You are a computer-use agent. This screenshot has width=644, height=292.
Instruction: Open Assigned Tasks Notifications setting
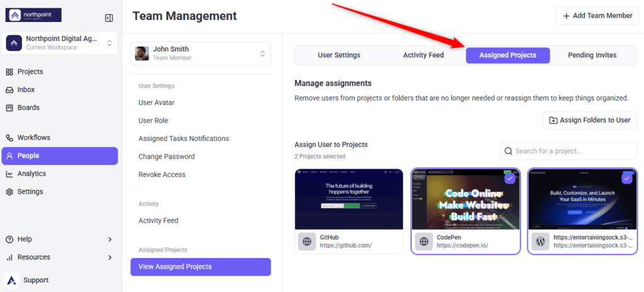(184, 138)
